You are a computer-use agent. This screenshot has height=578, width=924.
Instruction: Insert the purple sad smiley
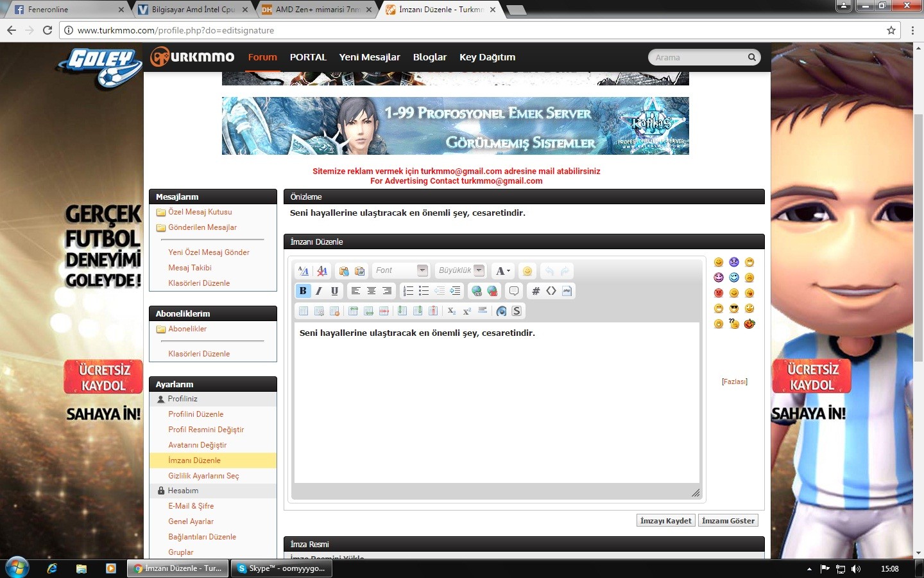734,262
